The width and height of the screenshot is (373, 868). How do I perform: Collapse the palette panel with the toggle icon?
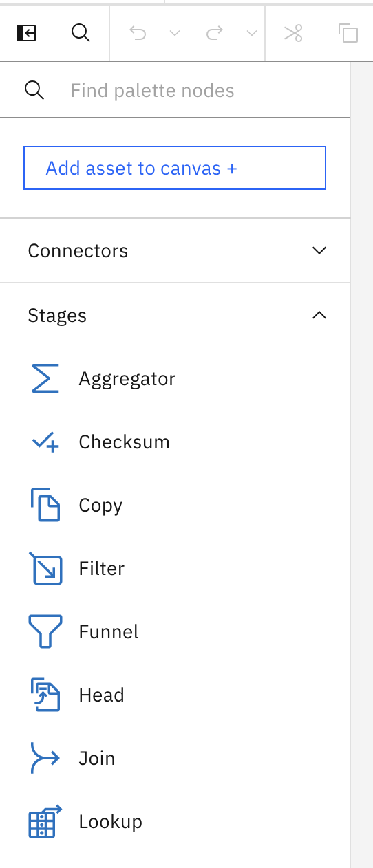26,33
